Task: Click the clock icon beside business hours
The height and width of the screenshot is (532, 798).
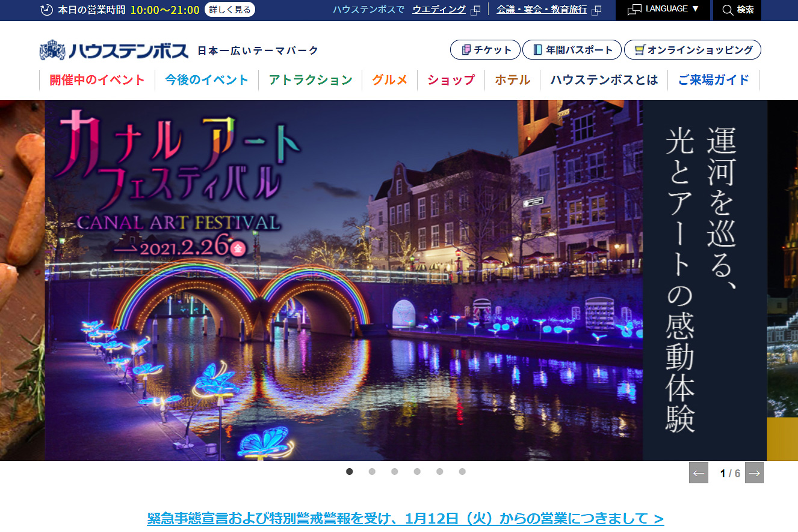Action: (x=47, y=10)
